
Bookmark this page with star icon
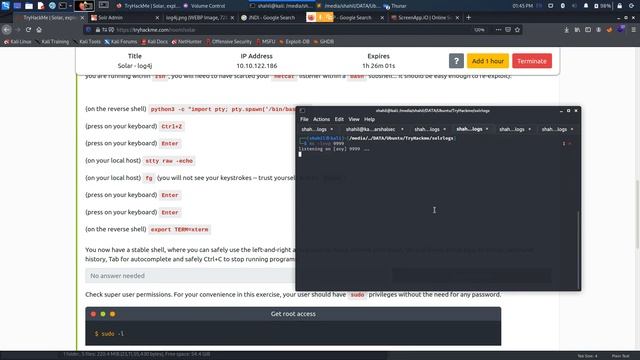(518, 29)
